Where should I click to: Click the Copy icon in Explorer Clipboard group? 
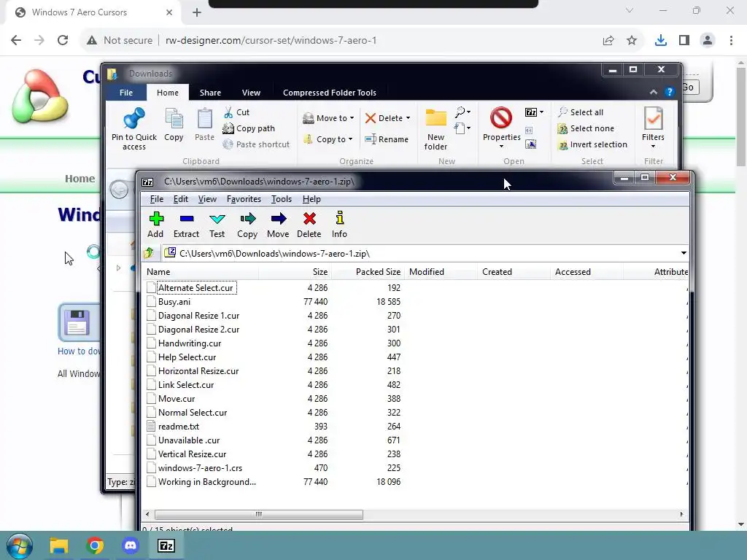[x=174, y=125]
